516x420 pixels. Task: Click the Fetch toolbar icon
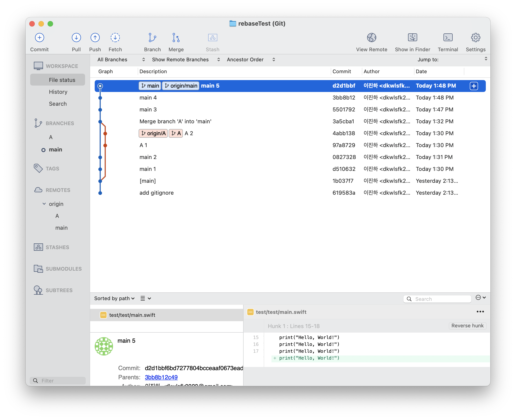(x=115, y=38)
